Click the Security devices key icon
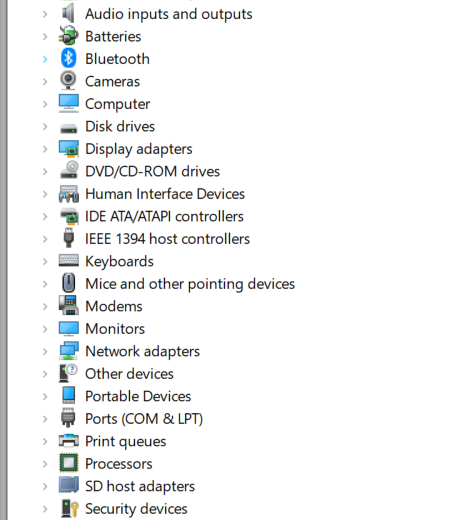The height and width of the screenshot is (520, 472). coord(70,509)
